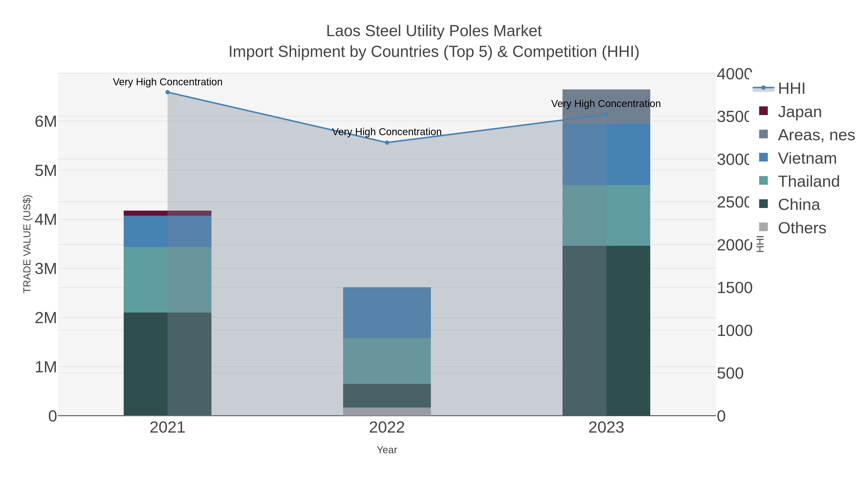Click the chart title Laos Steel Utility Poles Market

(434, 31)
